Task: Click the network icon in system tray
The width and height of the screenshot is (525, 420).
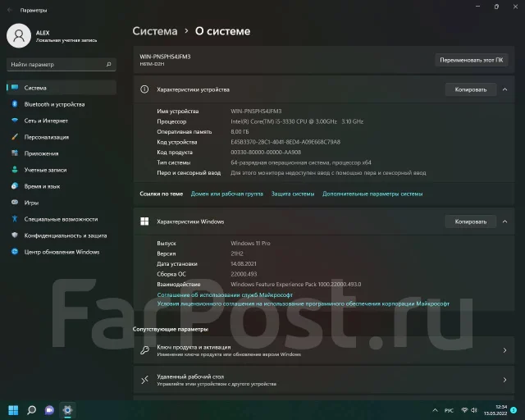Action: 464,410
